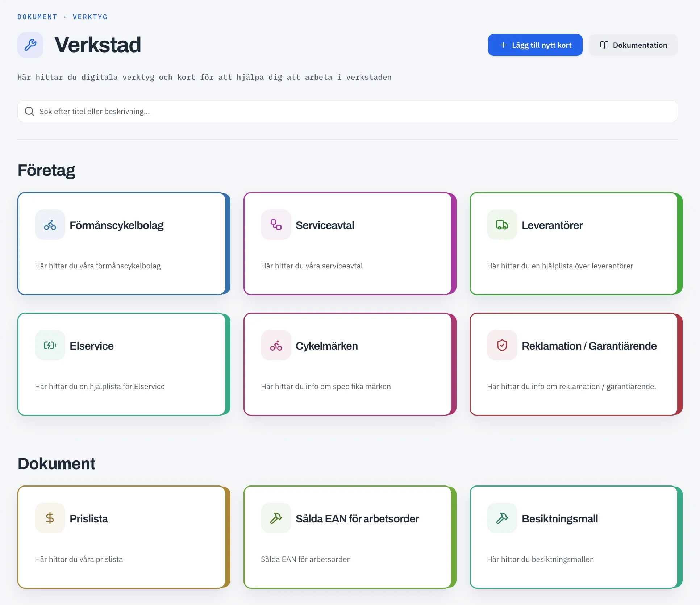Add a new card with Lägg till nytt kort
Viewport: 700px width, 605px height.
tap(535, 45)
